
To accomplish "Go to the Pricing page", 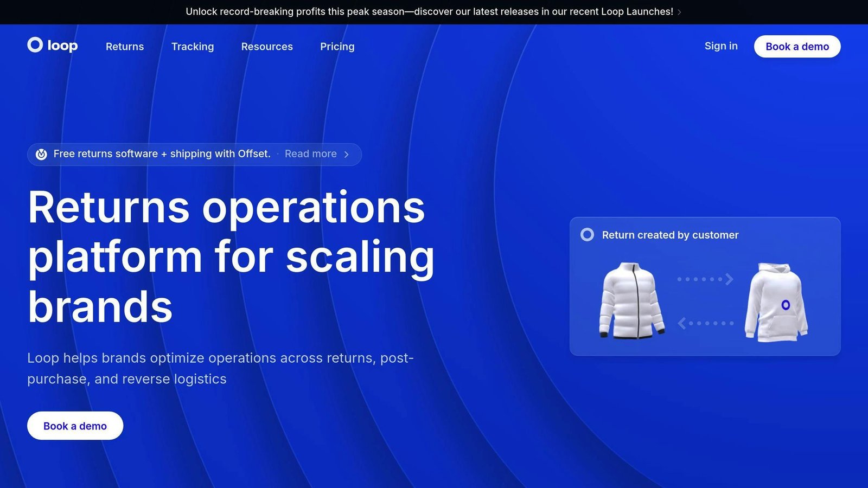I will coord(337,47).
